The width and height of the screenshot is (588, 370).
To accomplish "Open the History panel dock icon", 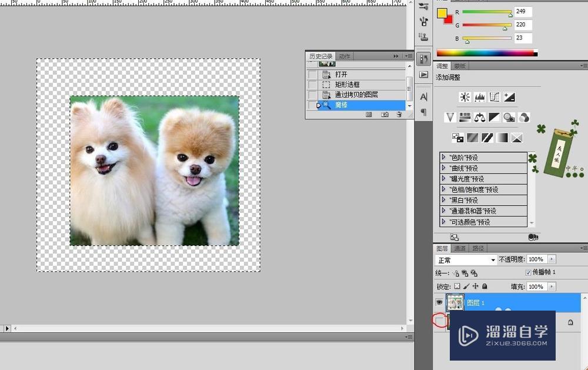I will (x=423, y=59).
